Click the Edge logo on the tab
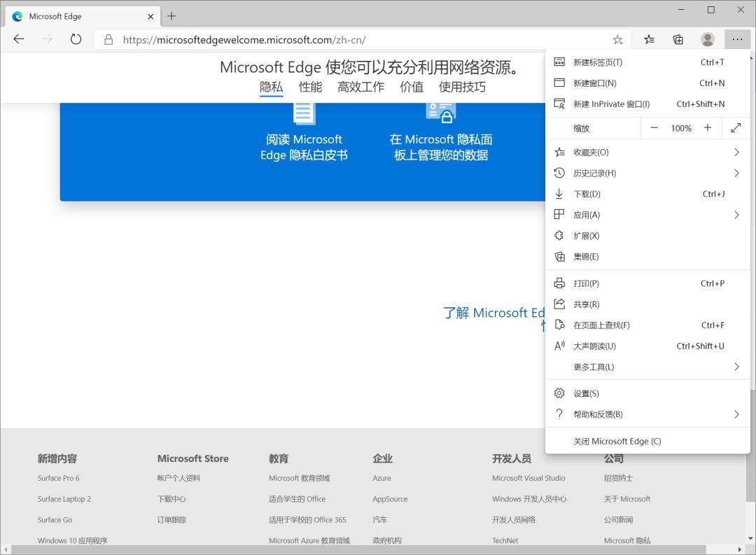Screen dimensions: 756x555 pyautogui.click(x=17, y=16)
